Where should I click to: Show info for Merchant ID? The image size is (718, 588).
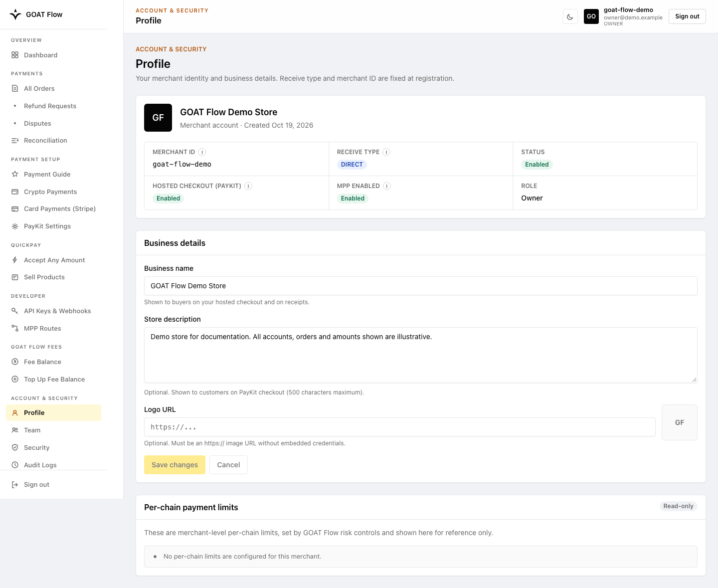click(202, 152)
